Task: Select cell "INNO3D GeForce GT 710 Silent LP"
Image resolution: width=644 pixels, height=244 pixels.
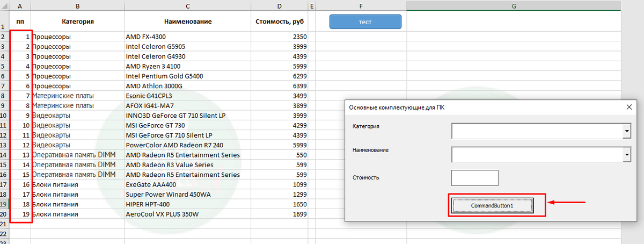Action: pos(188,116)
